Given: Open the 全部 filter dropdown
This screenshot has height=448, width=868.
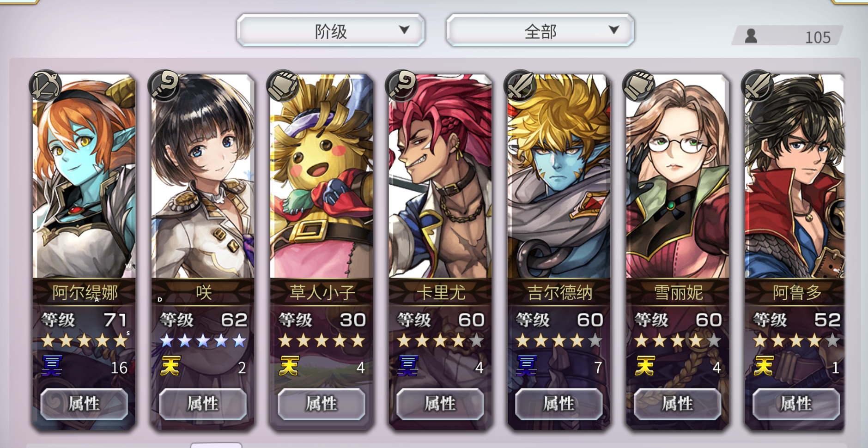Looking at the screenshot, I should point(540,30).
